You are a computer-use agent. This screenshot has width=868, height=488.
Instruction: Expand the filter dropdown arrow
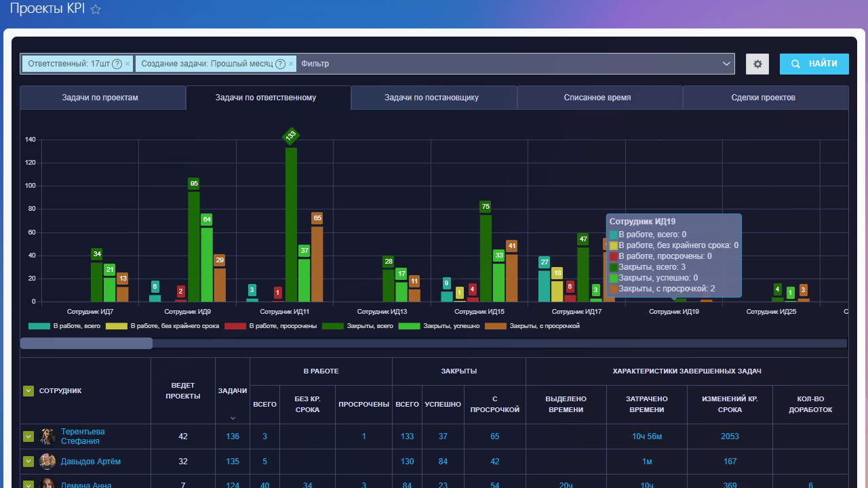point(726,64)
